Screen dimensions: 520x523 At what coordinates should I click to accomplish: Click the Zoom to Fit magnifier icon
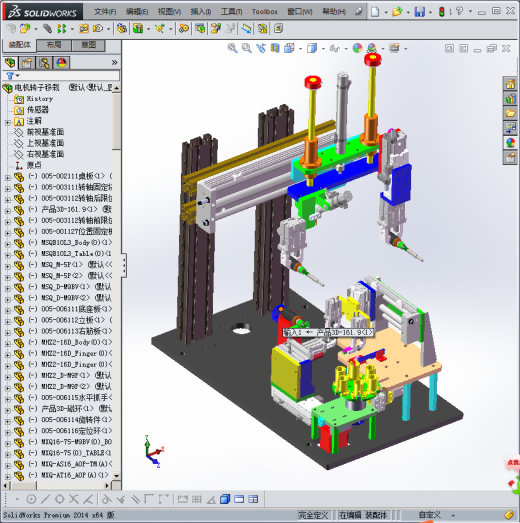tap(232, 48)
